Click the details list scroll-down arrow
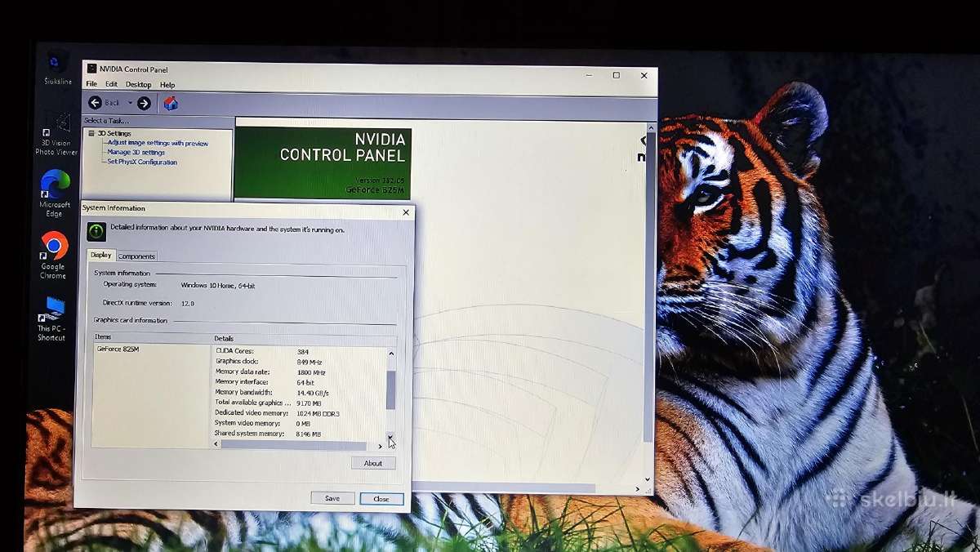 (x=391, y=436)
